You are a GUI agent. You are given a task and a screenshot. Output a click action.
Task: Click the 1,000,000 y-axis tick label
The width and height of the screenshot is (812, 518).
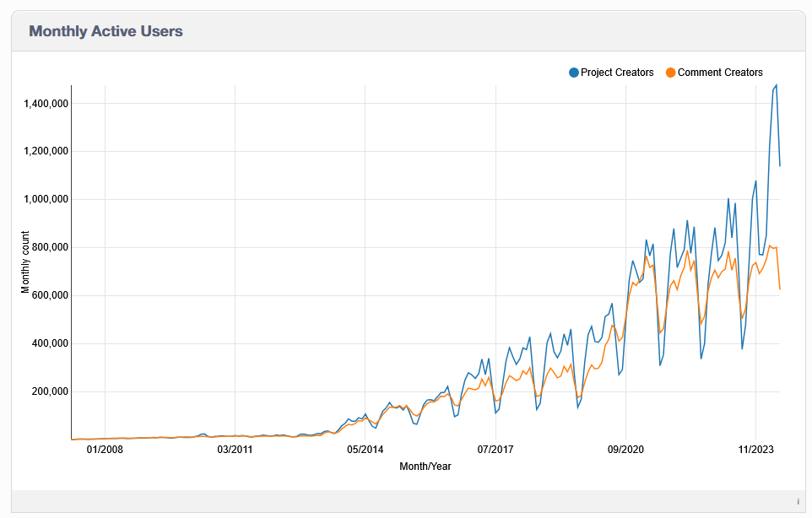(x=42, y=200)
